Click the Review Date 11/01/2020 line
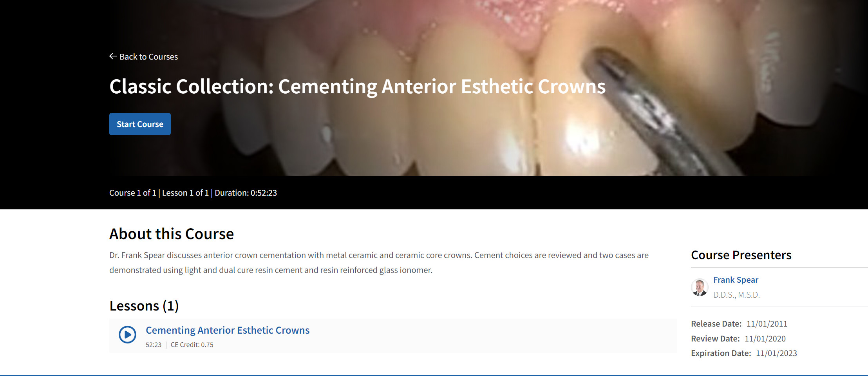 tap(738, 339)
